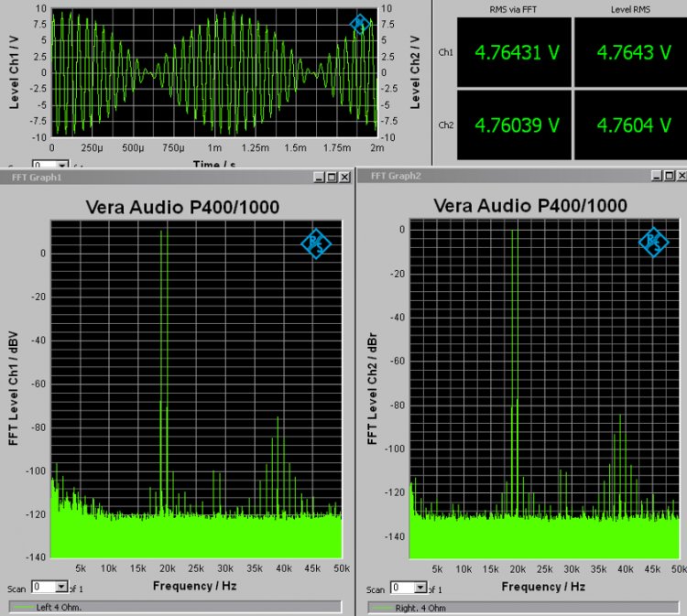687x616 pixels.
Task: Select the Right. 4 Ohm legend entry
Action: coord(523,608)
